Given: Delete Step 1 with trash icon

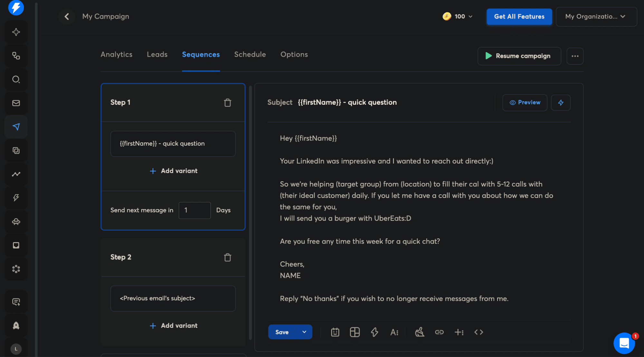Looking at the screenshot, I should click(x=227, y=103).
